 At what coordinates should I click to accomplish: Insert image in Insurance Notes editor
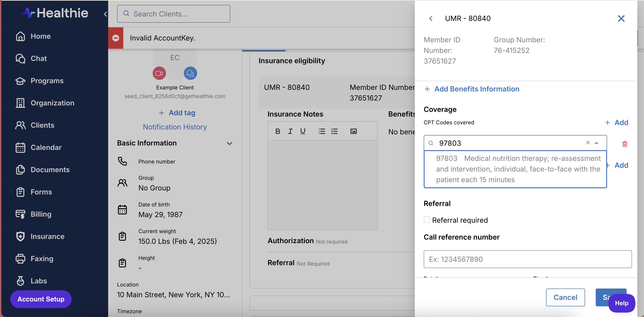pyautogui.click(x=353, y=131)
